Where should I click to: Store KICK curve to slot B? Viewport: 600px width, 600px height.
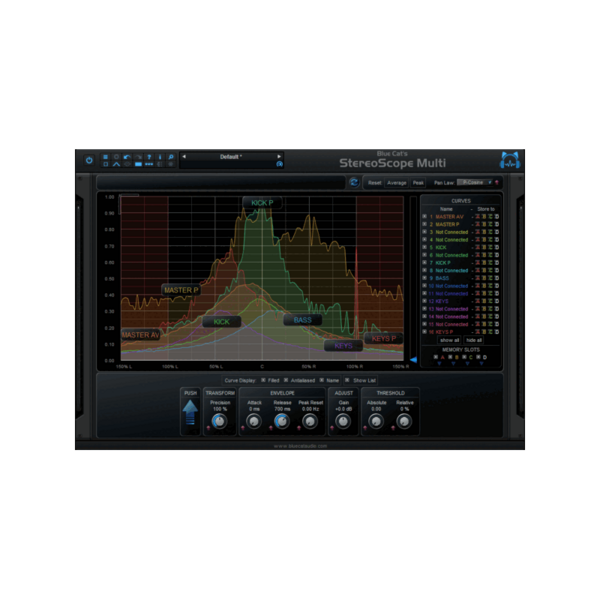(x=484, y=247)
